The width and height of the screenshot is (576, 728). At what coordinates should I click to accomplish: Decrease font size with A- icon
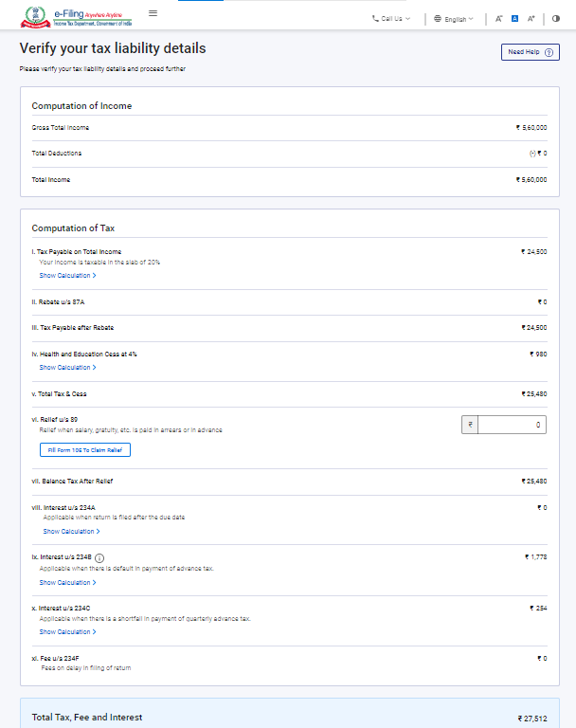498,19
